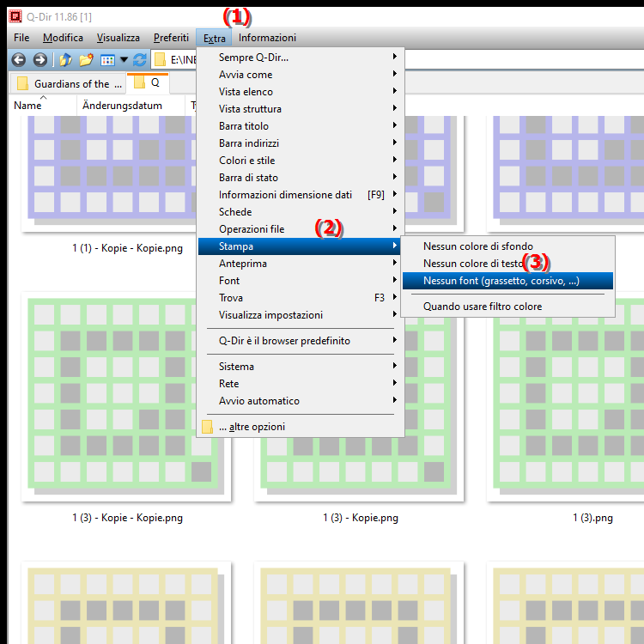Click the folder up-level icon

tap(66, 60)
